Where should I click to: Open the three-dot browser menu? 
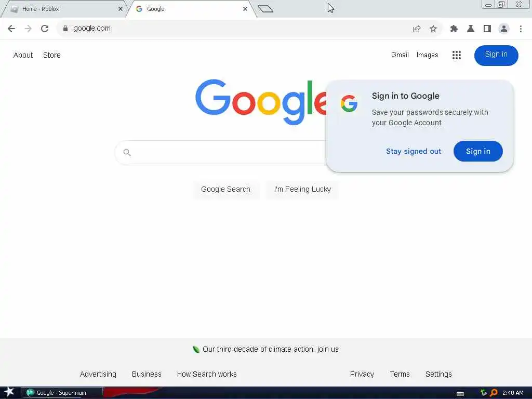coord(521,29)
